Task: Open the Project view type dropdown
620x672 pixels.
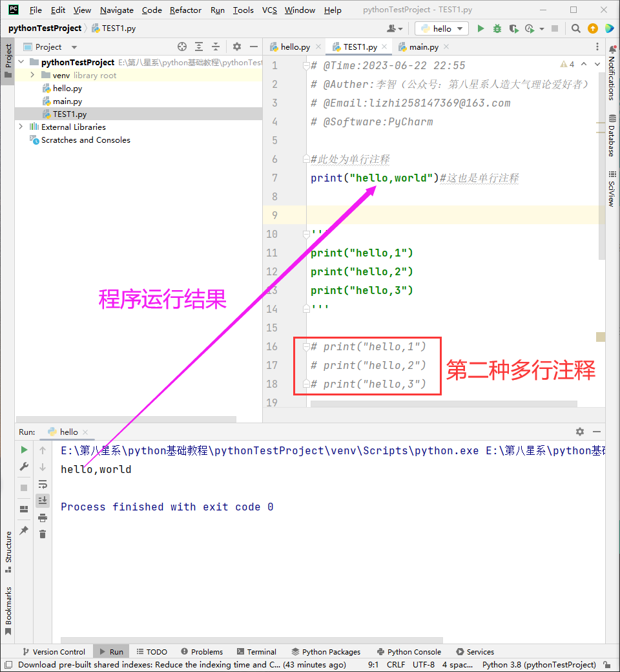Action: pyautogui.click(x=74, y=47)
